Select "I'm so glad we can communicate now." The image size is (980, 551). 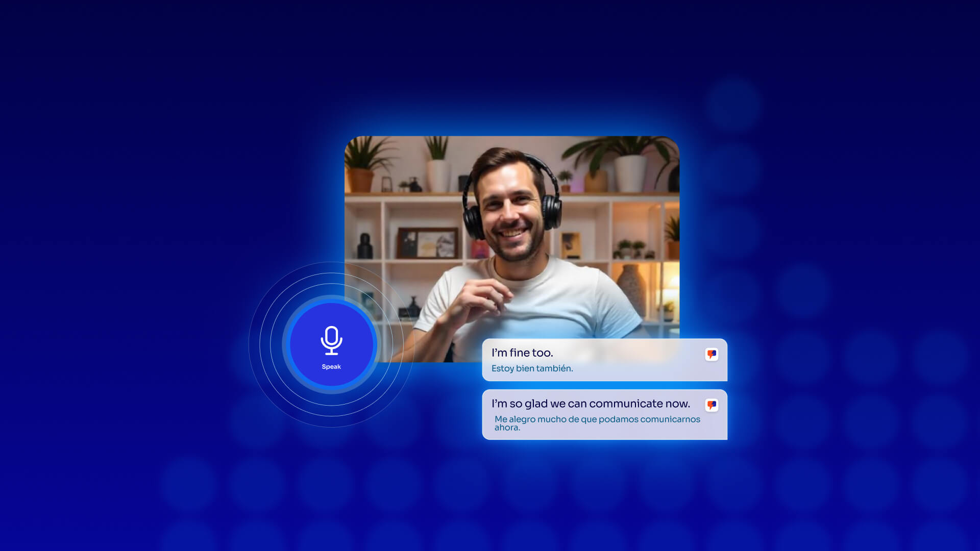tap(590, 404)
